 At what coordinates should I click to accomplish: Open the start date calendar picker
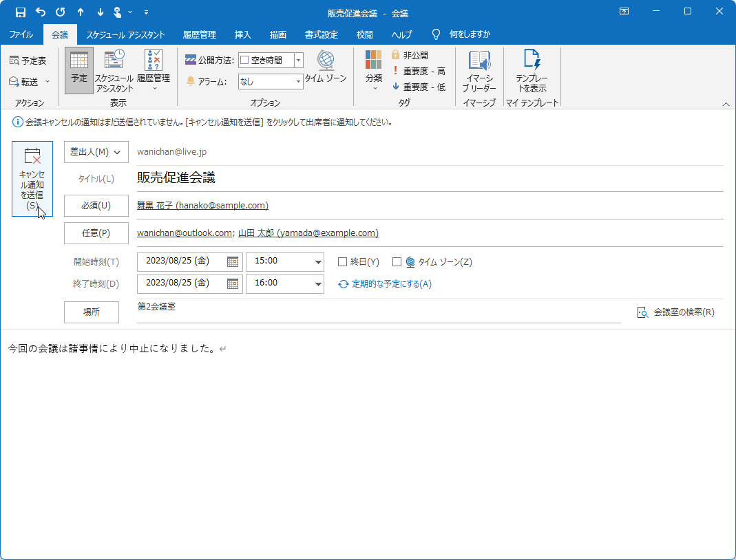coord(232,261)
